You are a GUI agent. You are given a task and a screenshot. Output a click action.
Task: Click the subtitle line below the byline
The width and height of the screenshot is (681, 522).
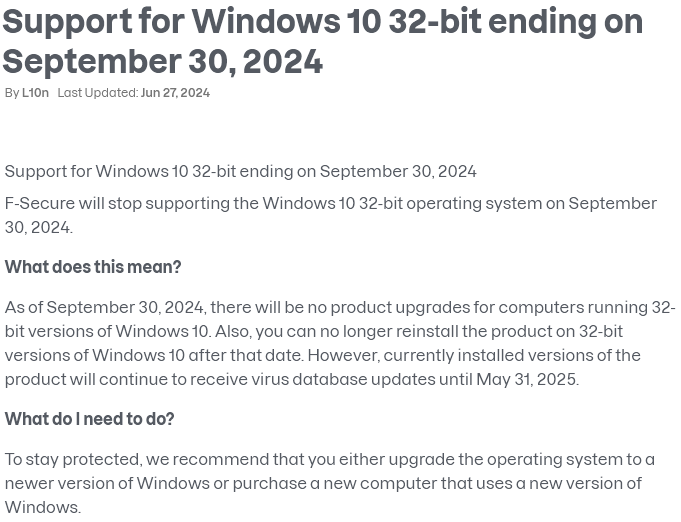point(241,171)
